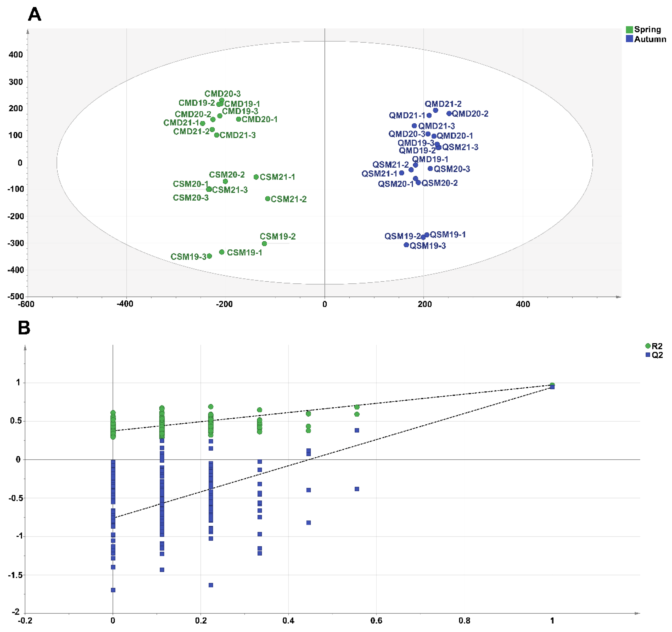Click the CSM20-3 label text

point(191,198)
